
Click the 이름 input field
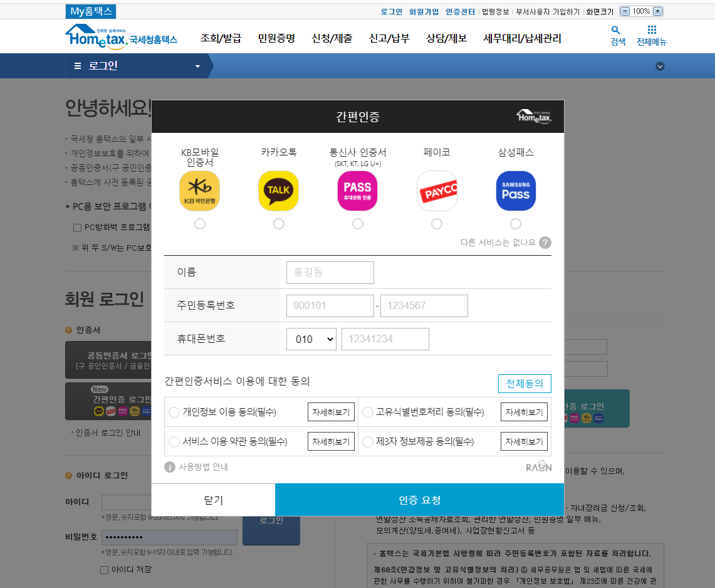[x=330, y=273]
